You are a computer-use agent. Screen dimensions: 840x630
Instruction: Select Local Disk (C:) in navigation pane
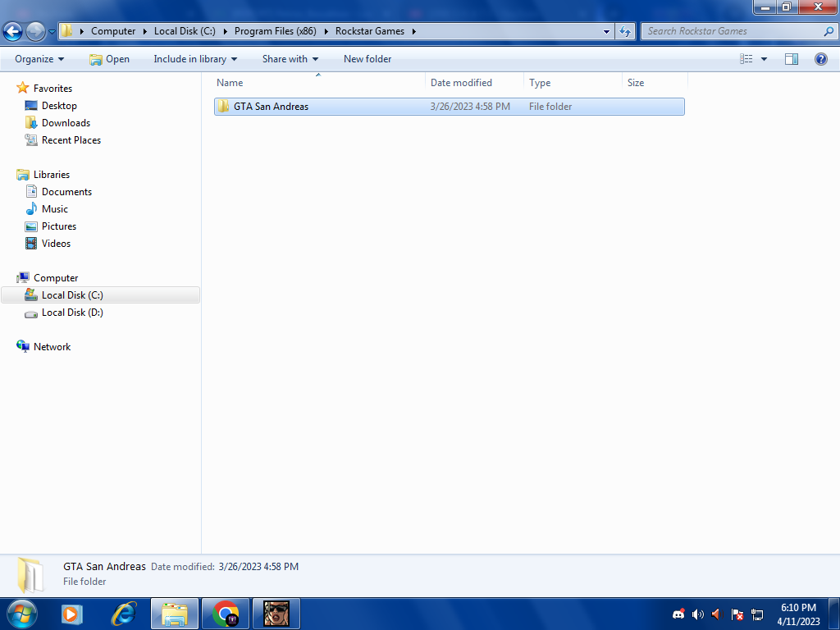pos(100,295)
